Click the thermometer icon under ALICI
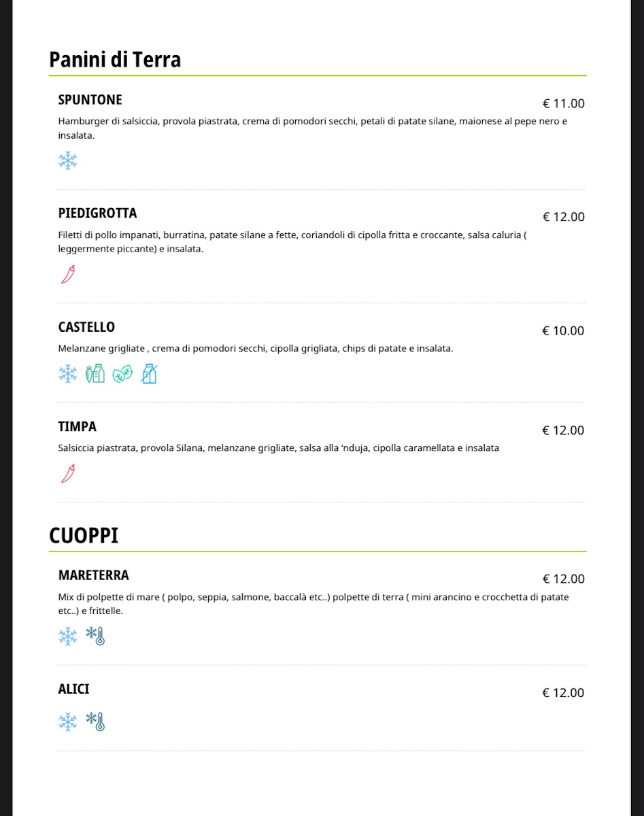 pos(96,722)
